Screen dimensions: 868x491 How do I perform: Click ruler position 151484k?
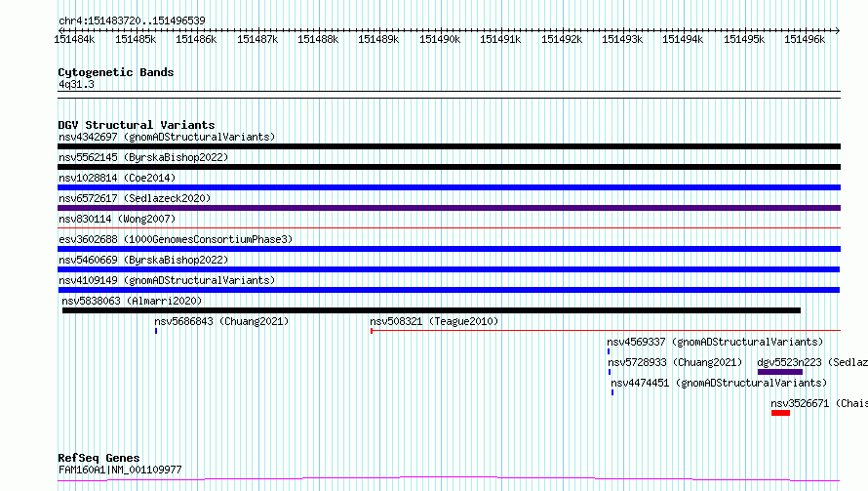(74, 40)
